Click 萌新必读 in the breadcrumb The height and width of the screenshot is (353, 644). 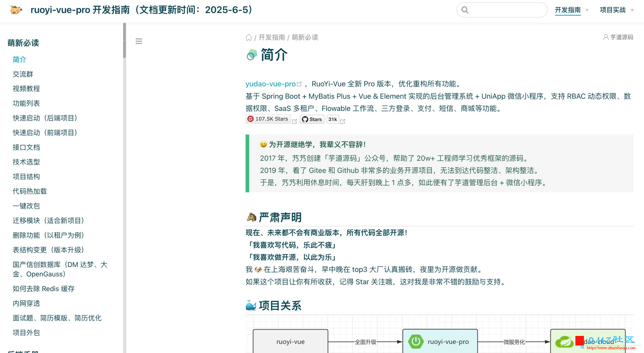coord(305,37)
